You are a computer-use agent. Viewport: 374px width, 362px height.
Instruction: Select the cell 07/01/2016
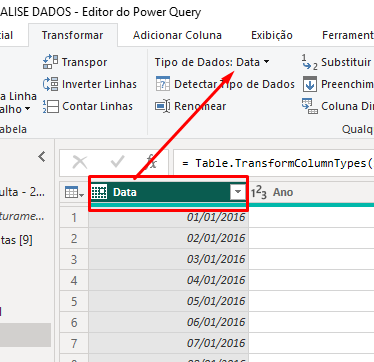169,343
